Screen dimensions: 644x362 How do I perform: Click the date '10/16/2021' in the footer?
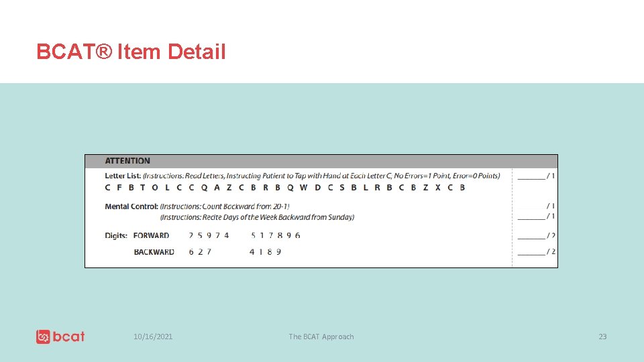point(153,337)
